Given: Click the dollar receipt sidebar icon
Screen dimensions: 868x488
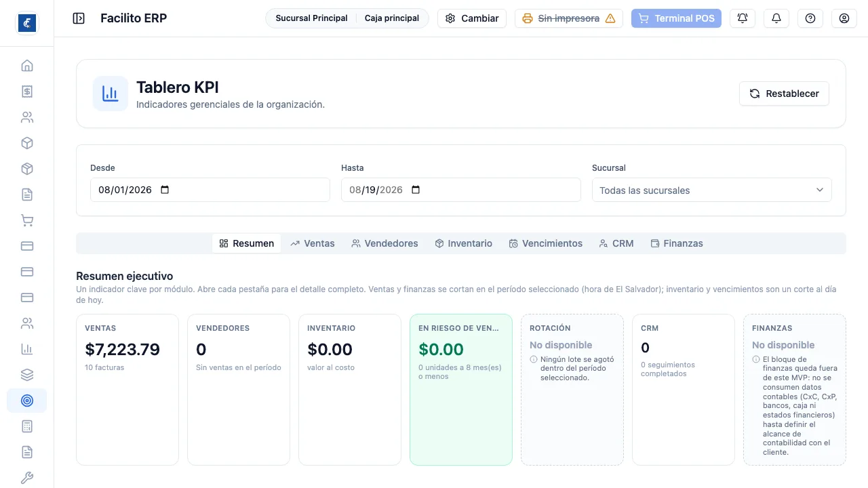Looking at the screenshot, I should (27, 91).
